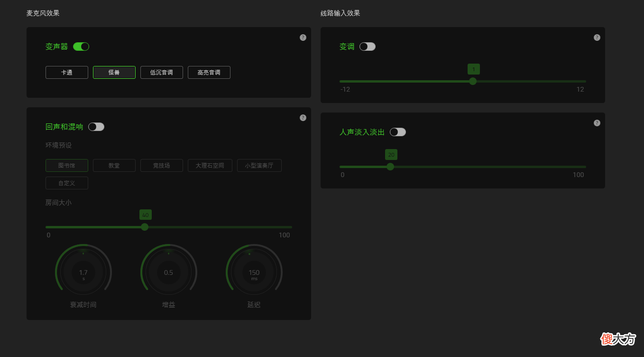This screenshot has height=357, width=644.
Task: Click the 40 value bubble above room size
Action: point(146,215)
